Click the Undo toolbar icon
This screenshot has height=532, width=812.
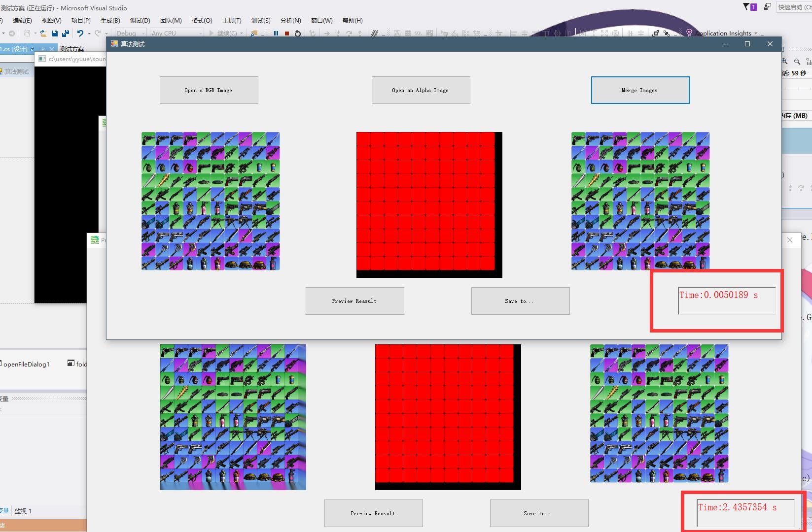[x=80, y=33]
